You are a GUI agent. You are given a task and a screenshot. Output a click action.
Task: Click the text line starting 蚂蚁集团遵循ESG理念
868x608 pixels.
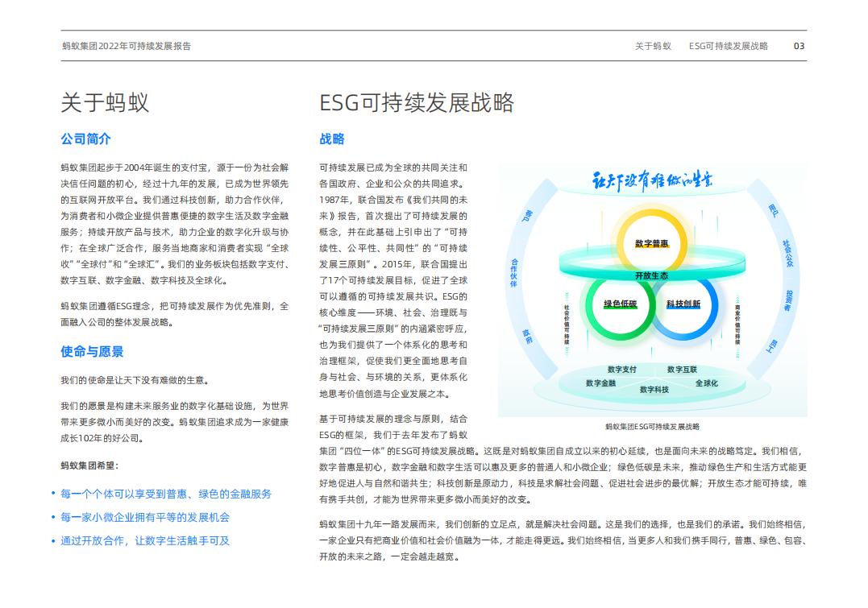click(175, 306)
